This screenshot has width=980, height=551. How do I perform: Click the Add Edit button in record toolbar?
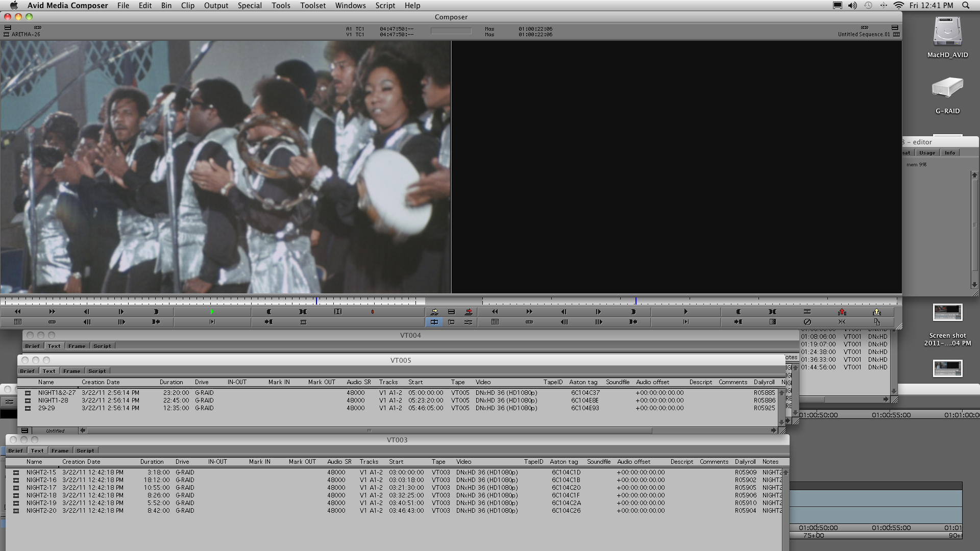807,312
